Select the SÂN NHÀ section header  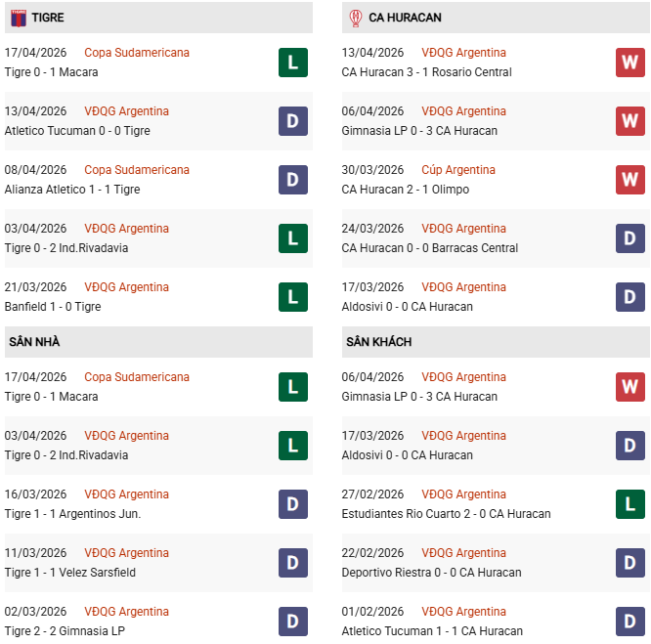click(34, 342)
